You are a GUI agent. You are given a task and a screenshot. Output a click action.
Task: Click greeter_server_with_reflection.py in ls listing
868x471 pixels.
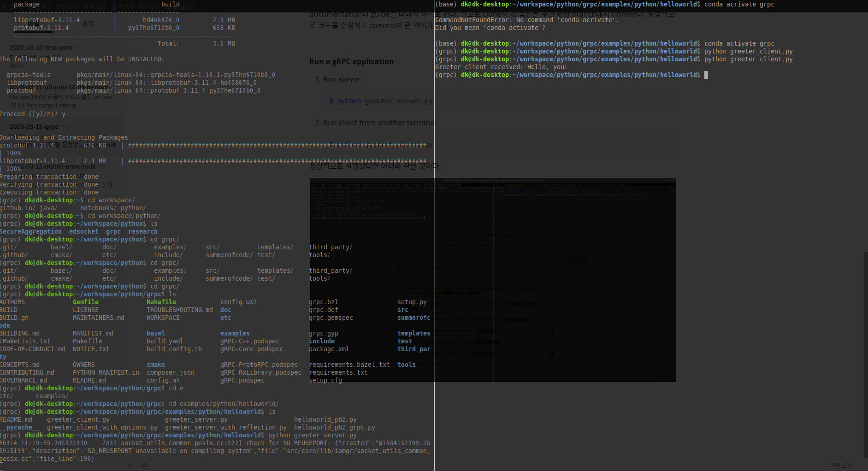(226, 427)
